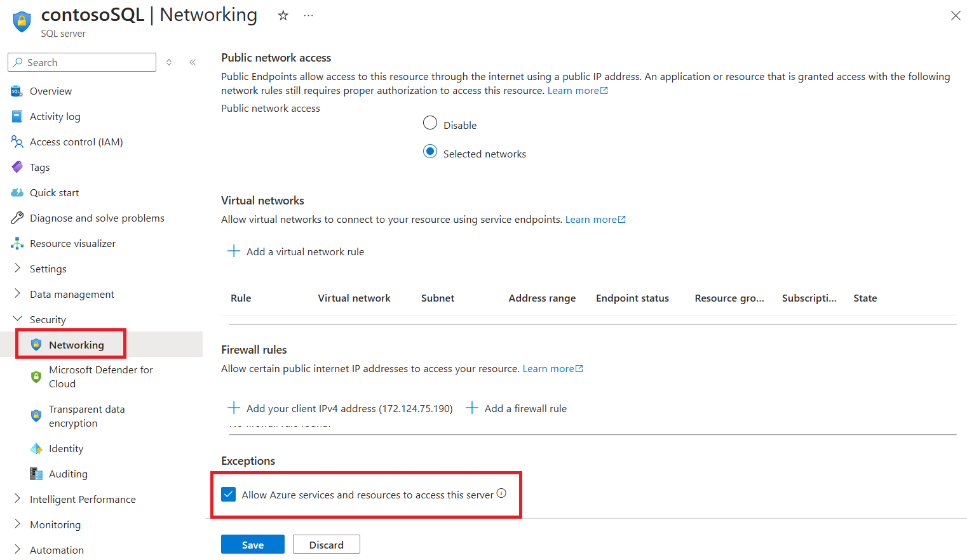967x560 pixels.
Task: Open Quick start
Action: [53, 192]
